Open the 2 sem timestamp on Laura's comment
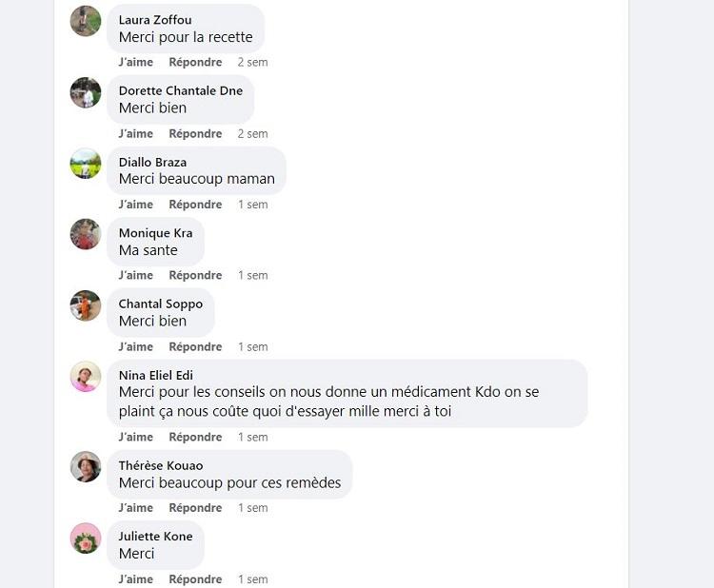The image size is (714, 588). pos(252,62)
